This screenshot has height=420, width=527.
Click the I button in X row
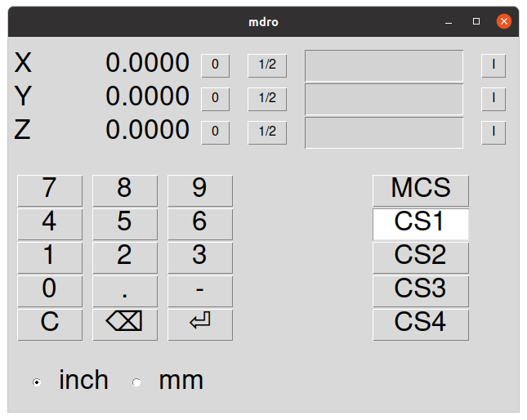[x=493, y=65]
